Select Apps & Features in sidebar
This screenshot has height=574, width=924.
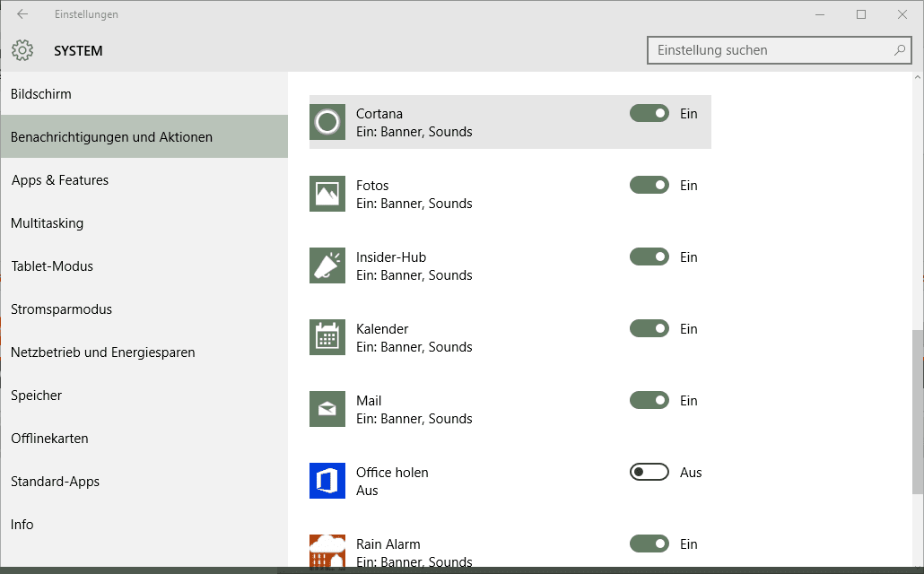(60, 180)
